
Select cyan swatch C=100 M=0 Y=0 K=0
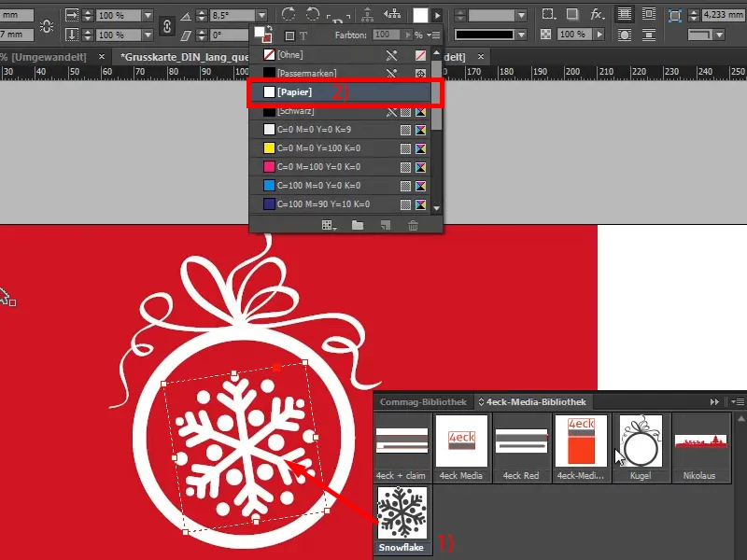[340, 185]
